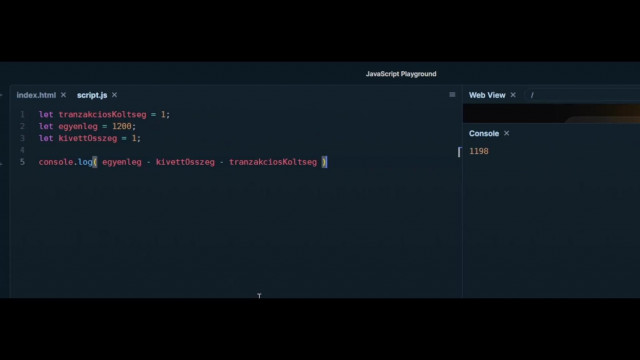This screenshot has height=360, width=640.
Task: Click the tranzakciosKoltseg declaration on line 1
Action: pyautogui.click(x=102, y=115)
